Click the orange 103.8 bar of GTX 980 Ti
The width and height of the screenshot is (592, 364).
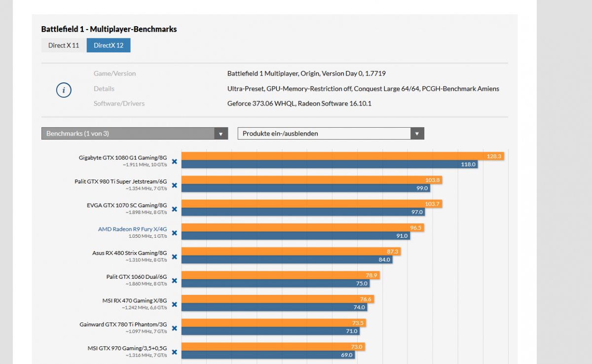click(312, 180)
